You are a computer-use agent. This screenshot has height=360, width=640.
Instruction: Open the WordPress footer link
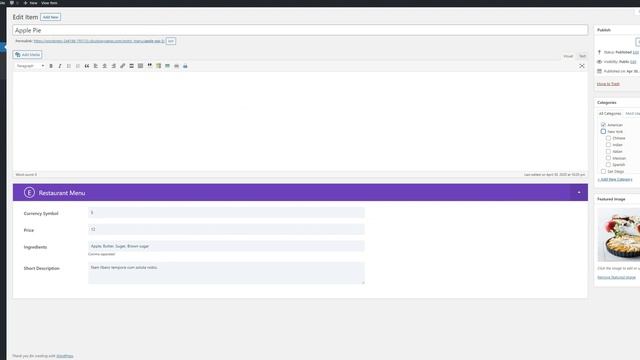[x=65, y=356]
